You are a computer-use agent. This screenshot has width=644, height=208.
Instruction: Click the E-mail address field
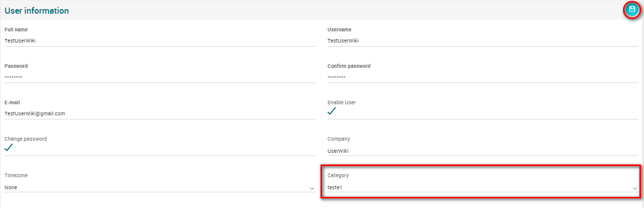159,113
